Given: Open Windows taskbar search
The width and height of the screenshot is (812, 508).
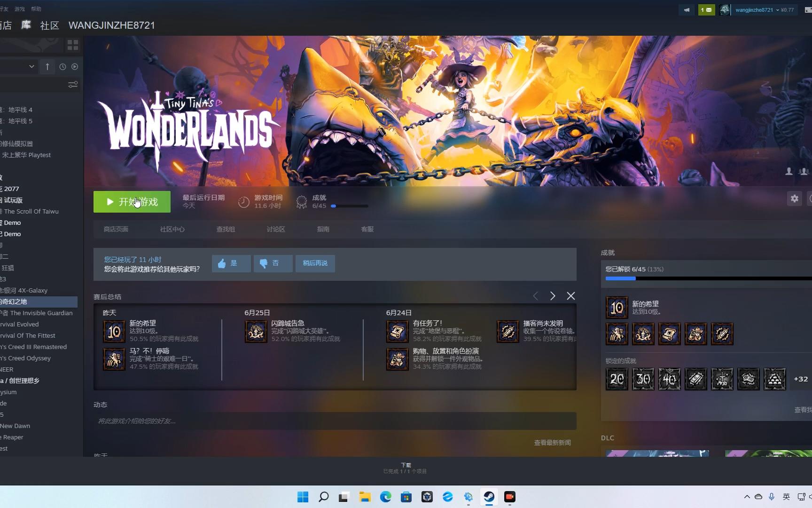Looking at the screenshot, I should coord(324,497).
